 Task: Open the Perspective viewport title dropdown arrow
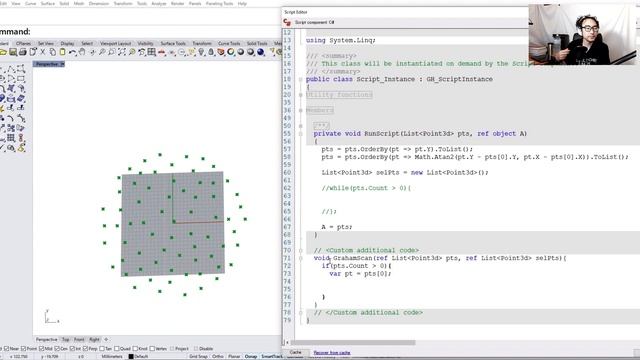click(x=62, y=64)
